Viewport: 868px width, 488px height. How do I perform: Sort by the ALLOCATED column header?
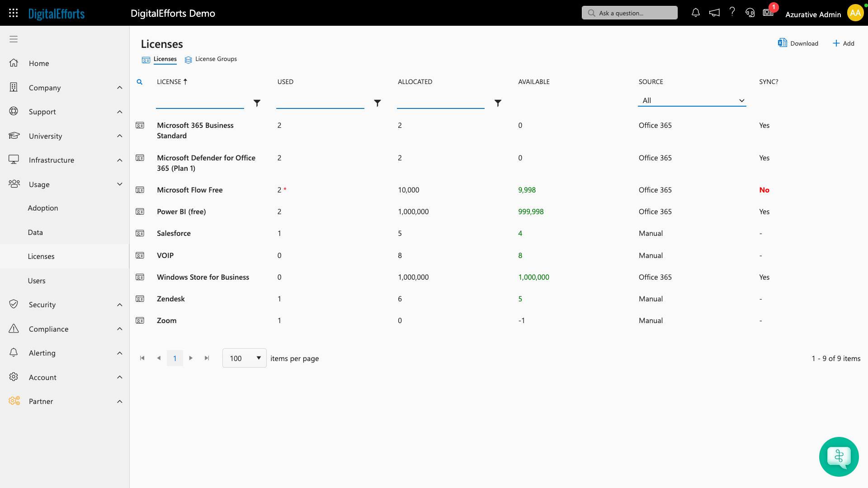(x=415, y=82)
